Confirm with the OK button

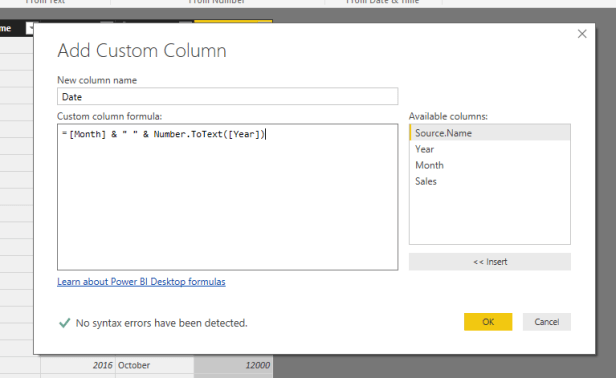[488, 322]
